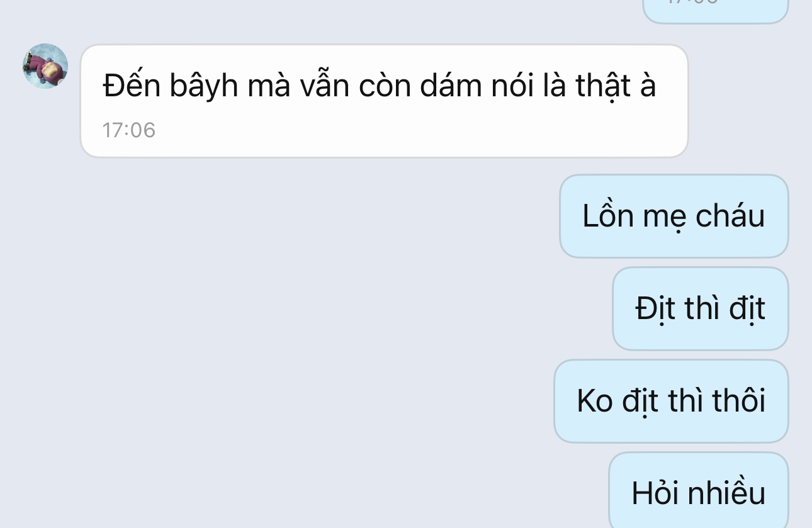Click the word "thật" in the received message
This screenshot has width=812, height=528.
click(x=604, y=86)
